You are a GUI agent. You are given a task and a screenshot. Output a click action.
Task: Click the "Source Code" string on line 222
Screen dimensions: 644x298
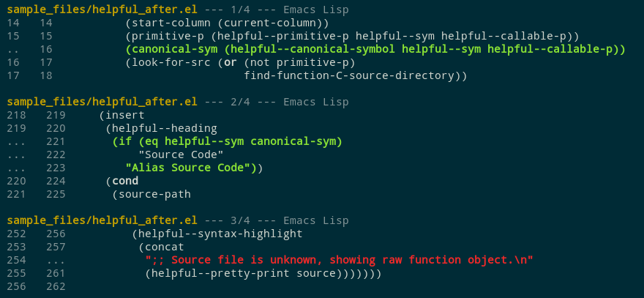coord(181,154)
